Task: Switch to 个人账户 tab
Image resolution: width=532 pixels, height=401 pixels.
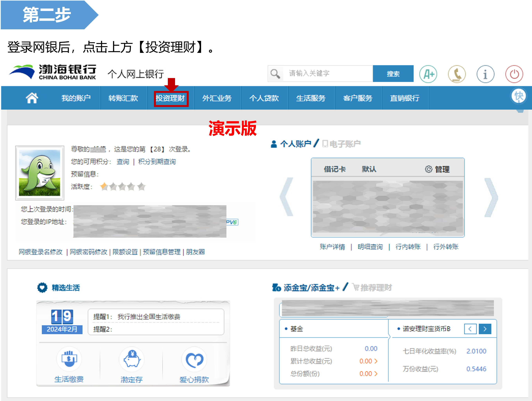Action: pos(291,144)
